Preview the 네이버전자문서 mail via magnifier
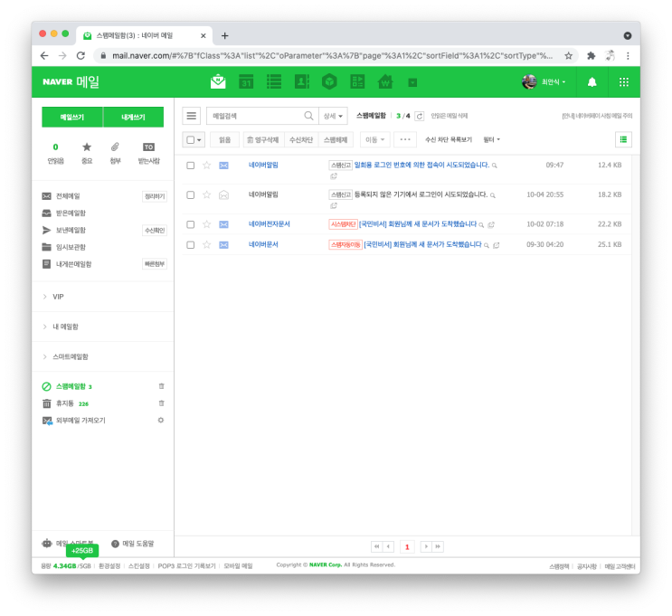This screenshot has height=616, width=672. [x=482, y=225]
